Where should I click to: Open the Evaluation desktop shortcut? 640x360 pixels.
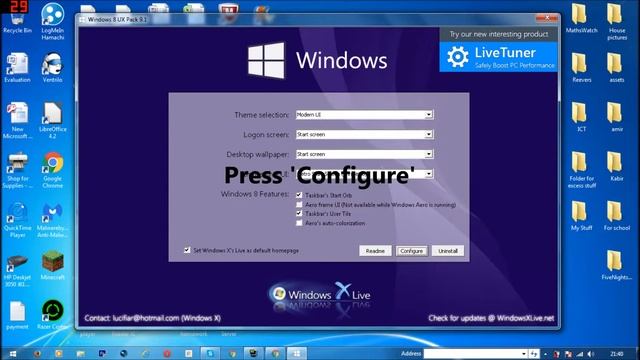(17, 67)
